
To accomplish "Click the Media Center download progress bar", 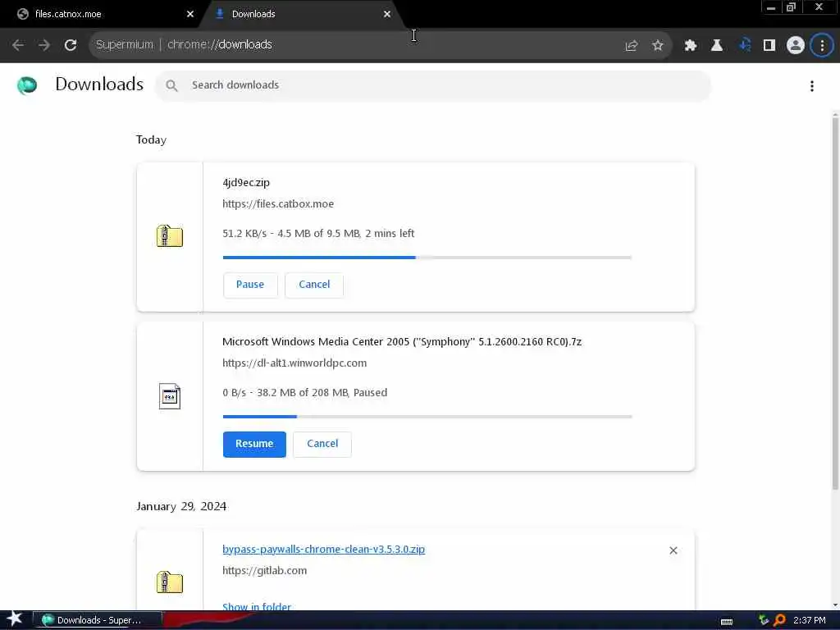I will [x=427, y=417].
